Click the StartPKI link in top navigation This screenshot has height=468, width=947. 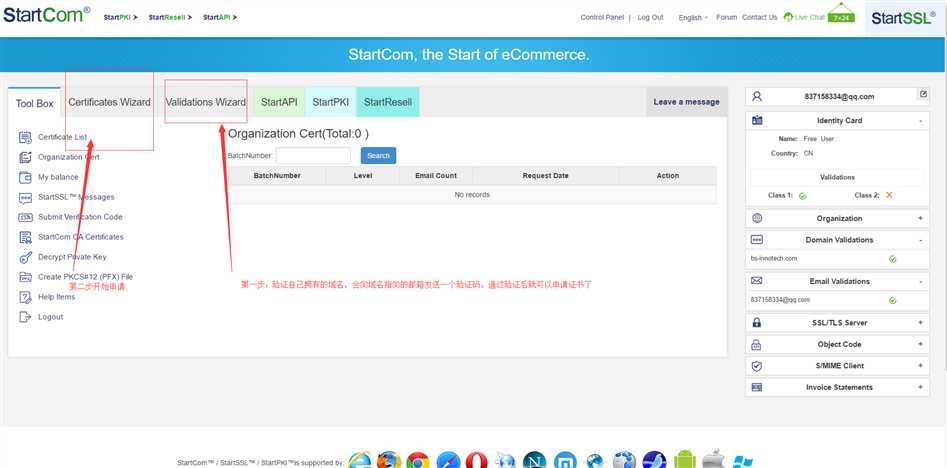coord(121,18)
